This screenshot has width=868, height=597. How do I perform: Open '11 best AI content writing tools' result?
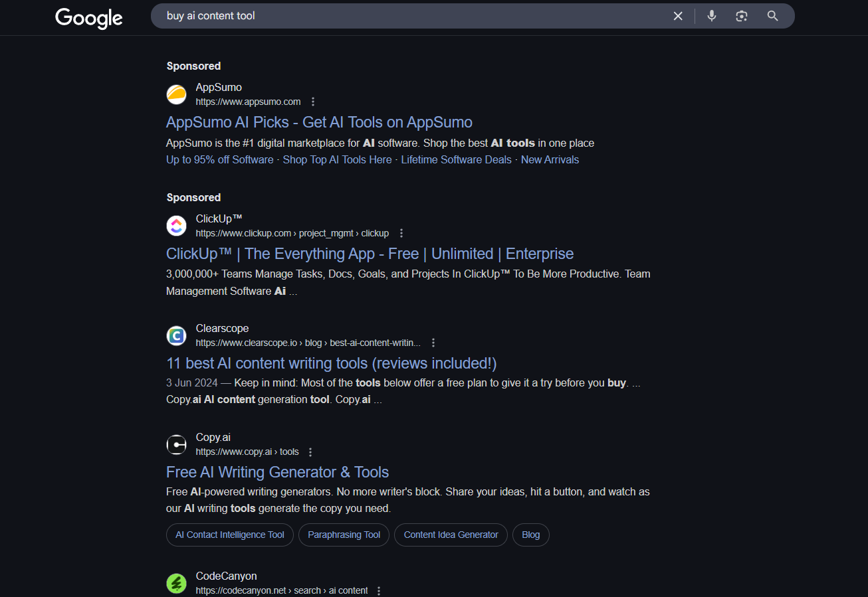click(x=331, y=363)
